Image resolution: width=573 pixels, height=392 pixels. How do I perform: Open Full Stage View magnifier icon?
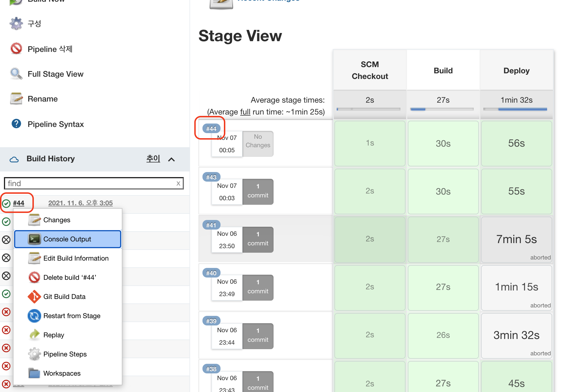16,74
